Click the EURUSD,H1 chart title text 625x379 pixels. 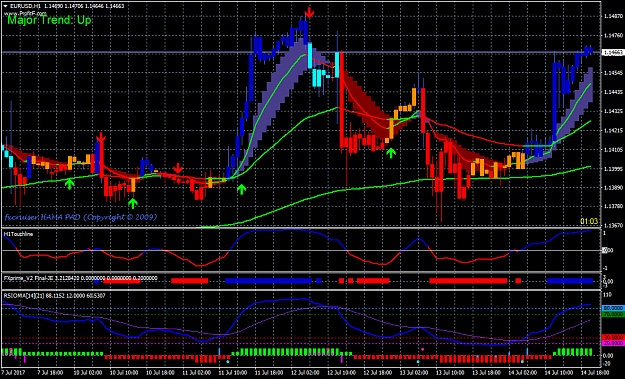(25, 6)
